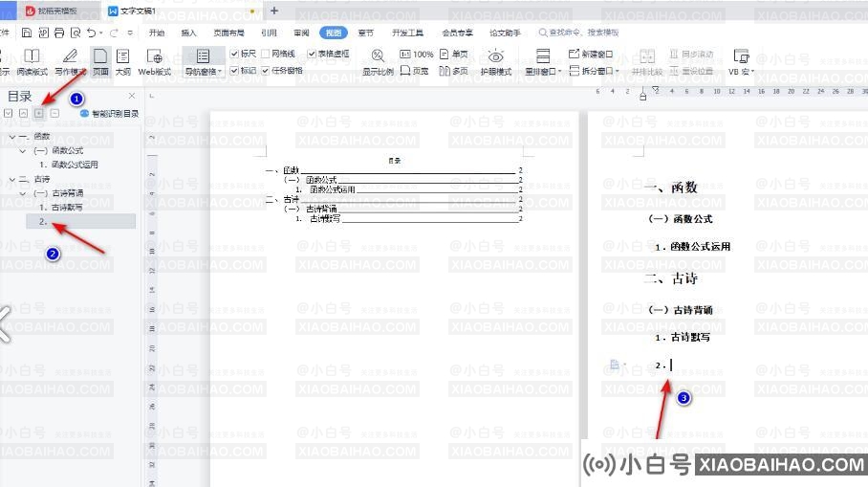Click the Save icon in quick access toolbar

coord(27,33)
